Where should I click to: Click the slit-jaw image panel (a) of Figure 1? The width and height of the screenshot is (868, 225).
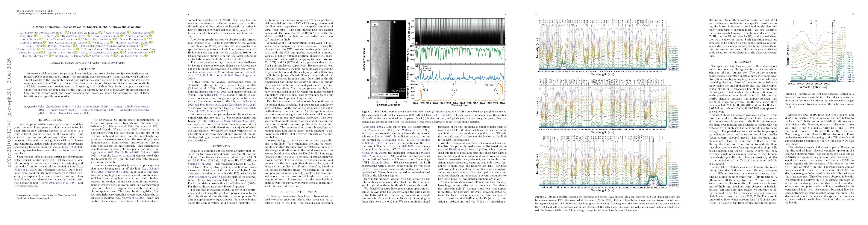pyautogui.click(x=388, y=60)
